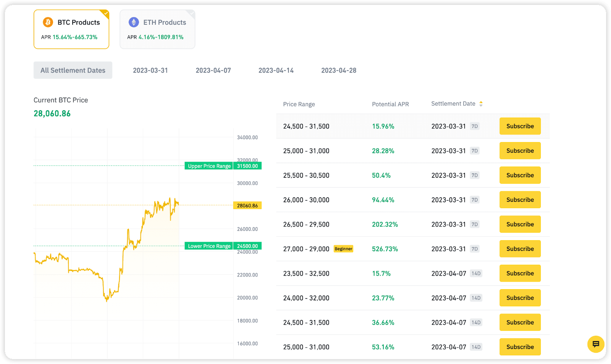Filter by 2023-03-31 settlement date
This screenshot has width=611, height=364.
tap(150, 70)
